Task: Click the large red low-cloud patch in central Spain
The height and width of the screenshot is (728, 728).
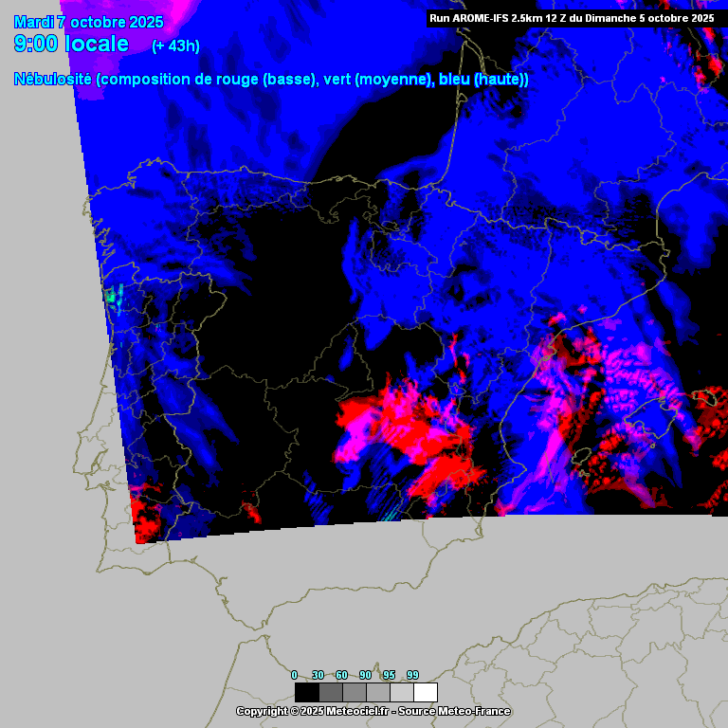Action: (x=408, y=427)
